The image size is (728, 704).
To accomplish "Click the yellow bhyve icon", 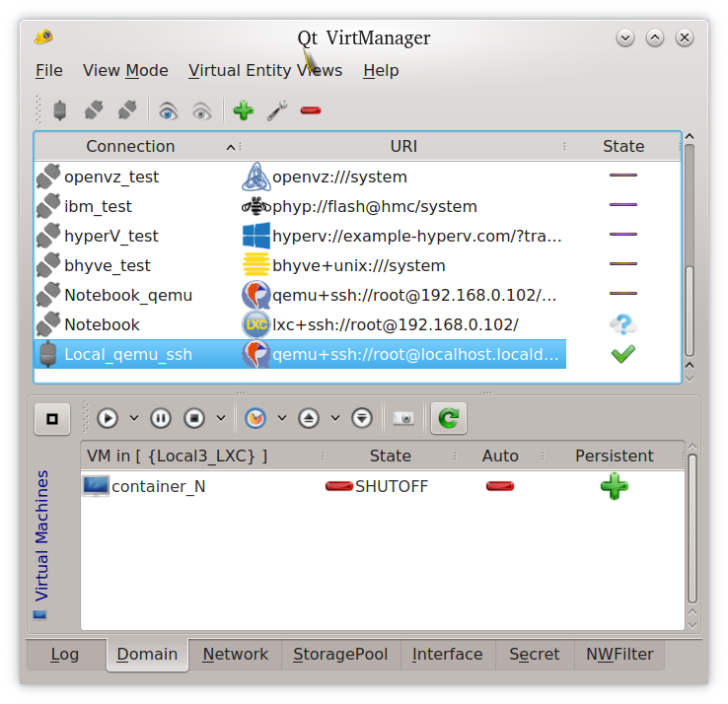I will 255,265.
